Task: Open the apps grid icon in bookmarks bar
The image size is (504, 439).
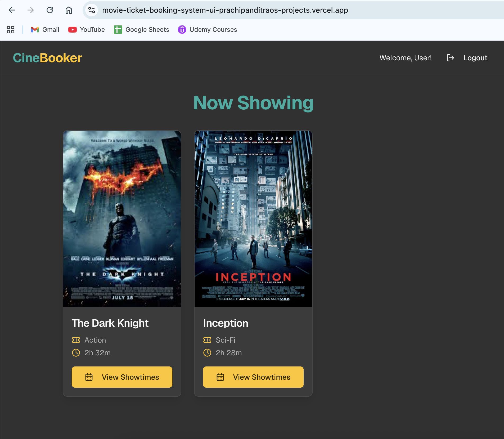Action: 11,30
